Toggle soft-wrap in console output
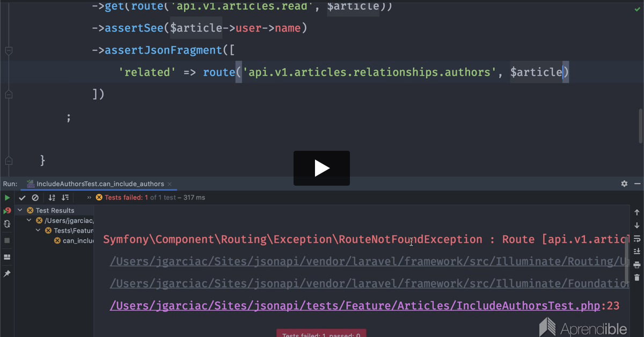Screen dimensions: 644x337 coord(637,238)
